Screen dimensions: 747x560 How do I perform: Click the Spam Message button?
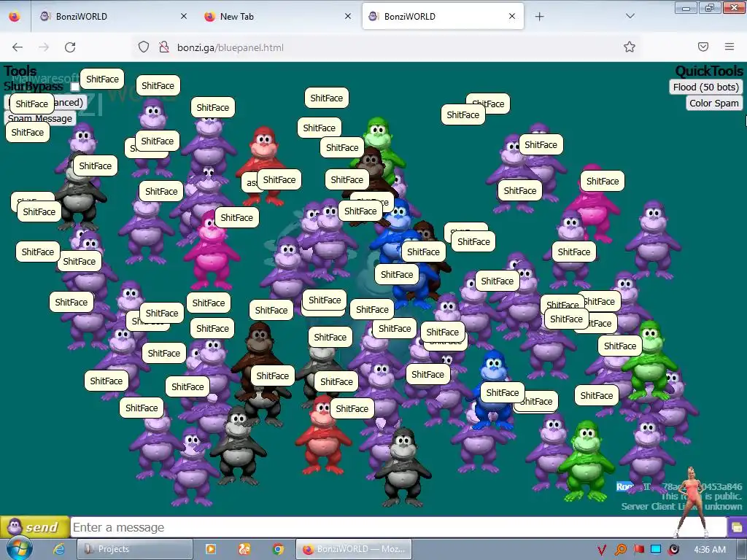(x=40, y=119)
